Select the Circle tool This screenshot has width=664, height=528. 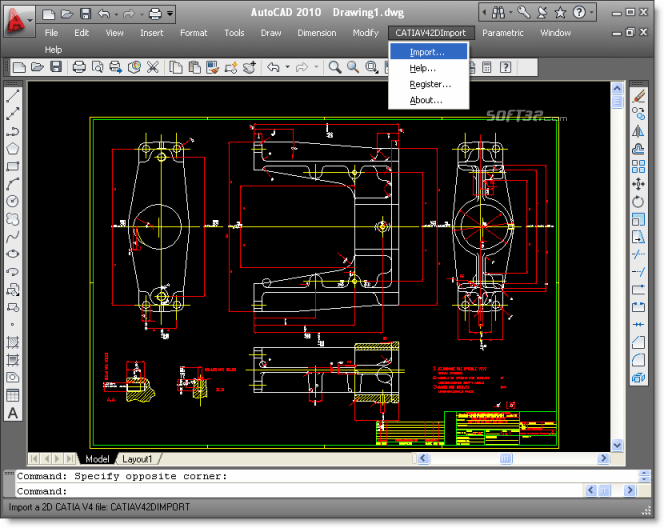click(13, 201)
